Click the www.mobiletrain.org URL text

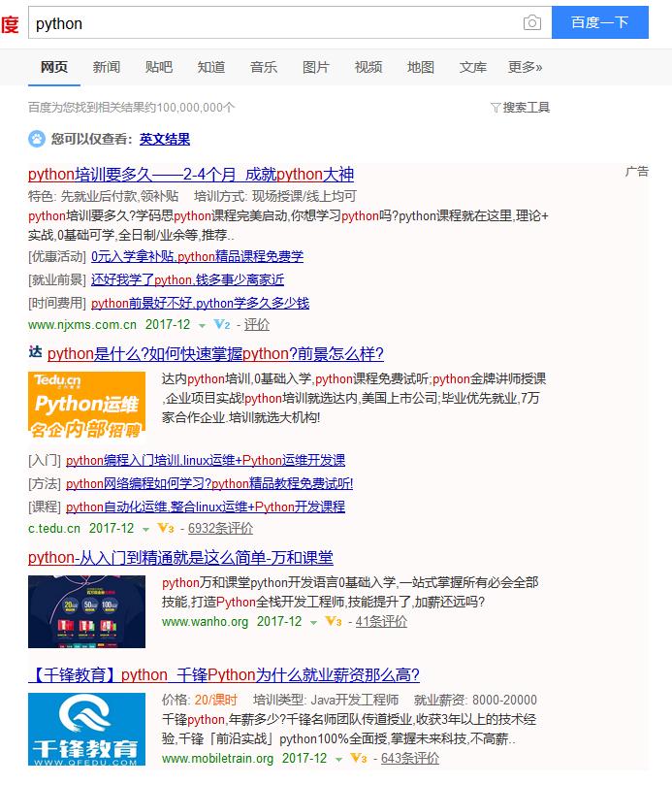click(217, 758)
